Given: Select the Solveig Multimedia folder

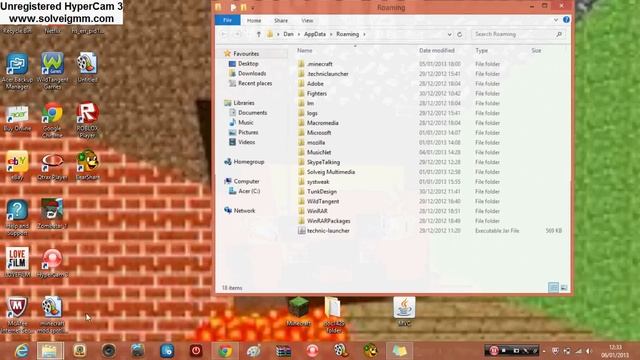Looking at the screenshot, I should point(331,172).
